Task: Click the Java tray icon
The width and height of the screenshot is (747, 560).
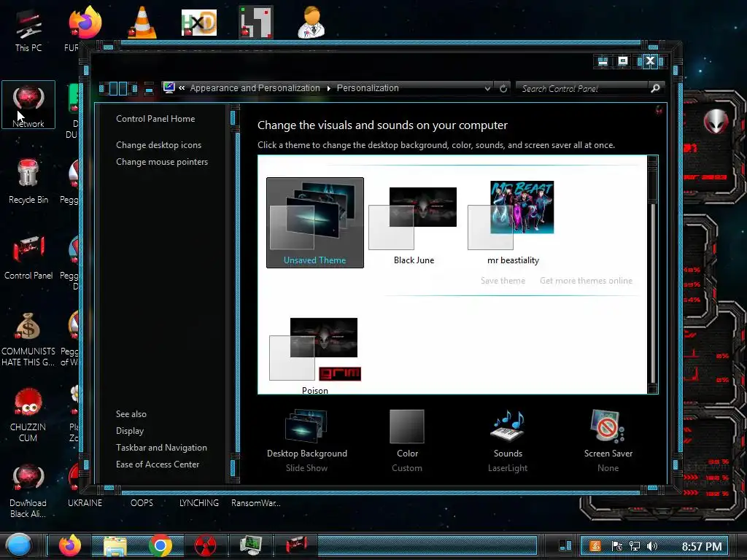Action: (595, 546)
